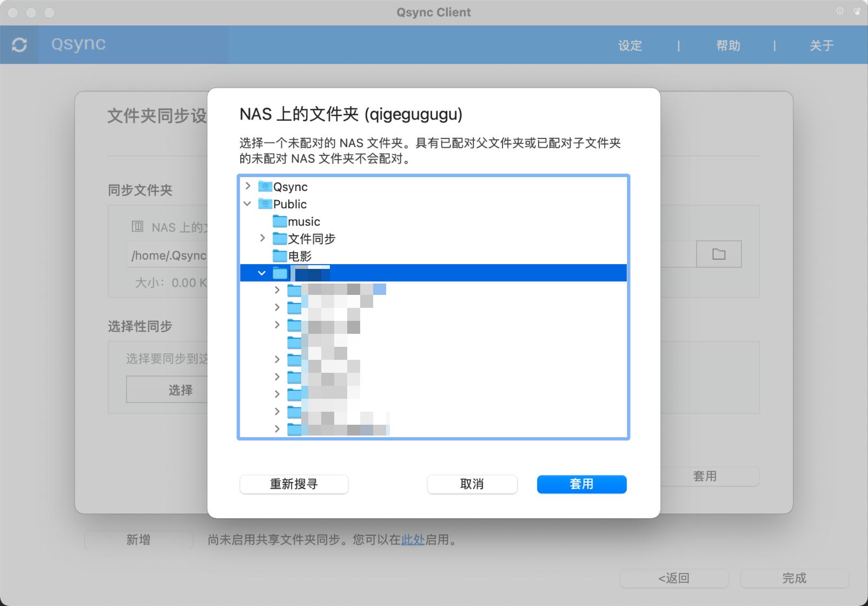Image resolution: width=868 pixels, height=606 pixels.
Task: Open the 关于 menu
Action: (821, 45)
